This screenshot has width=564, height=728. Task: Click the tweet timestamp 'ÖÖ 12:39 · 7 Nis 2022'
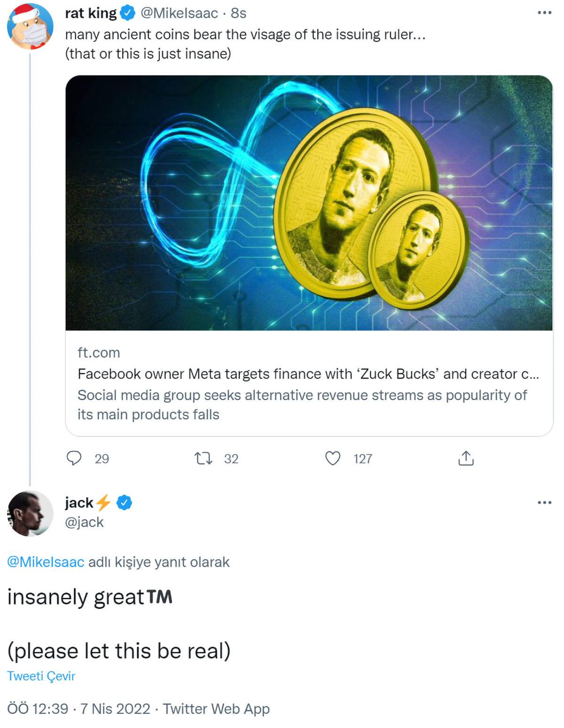coord(79,709)
